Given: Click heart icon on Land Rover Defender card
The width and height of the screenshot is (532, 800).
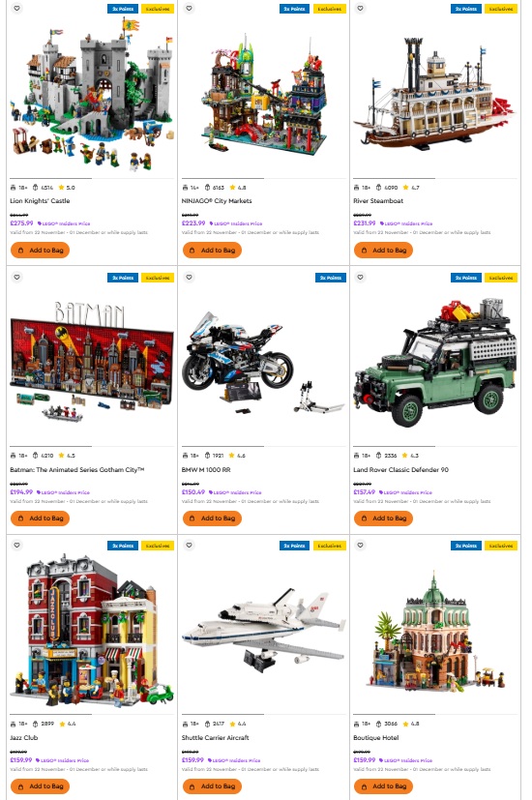Looking at the screenshot, I should coord(360,277).
